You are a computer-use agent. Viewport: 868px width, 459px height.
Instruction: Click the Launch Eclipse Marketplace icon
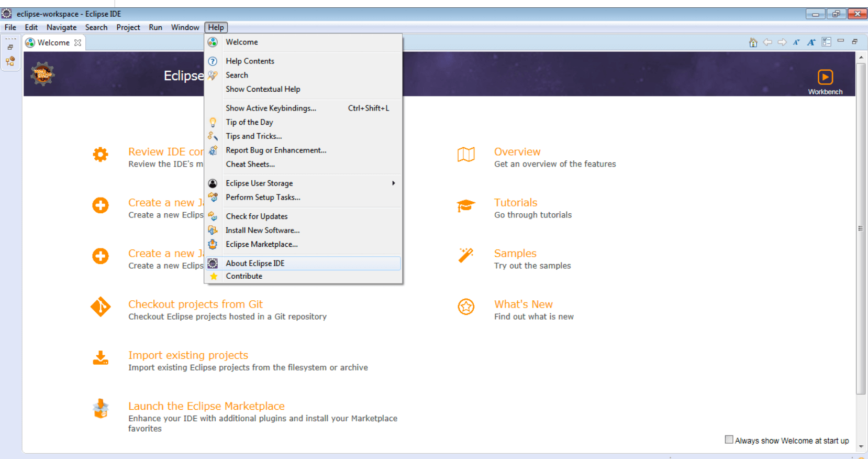click(101, 409)
